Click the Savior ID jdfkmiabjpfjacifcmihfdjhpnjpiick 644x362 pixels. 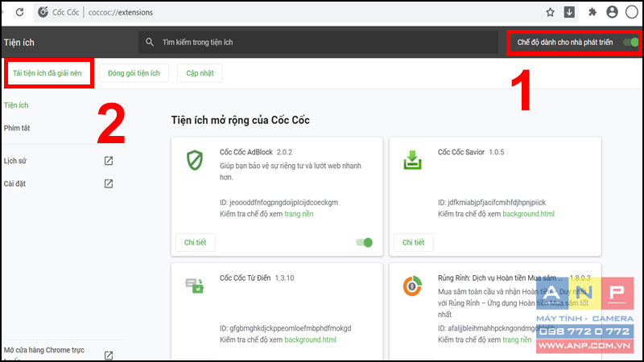492,203
